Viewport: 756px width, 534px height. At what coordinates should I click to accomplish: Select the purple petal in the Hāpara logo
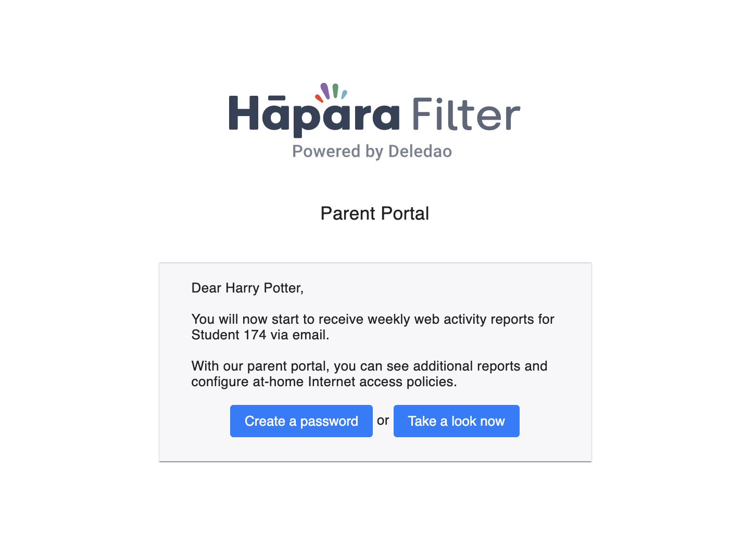(x=325, y=91)
